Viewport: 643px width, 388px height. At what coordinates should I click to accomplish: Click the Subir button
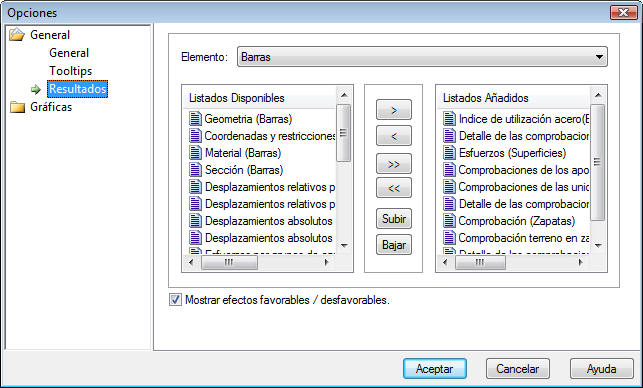coord(394,219)
